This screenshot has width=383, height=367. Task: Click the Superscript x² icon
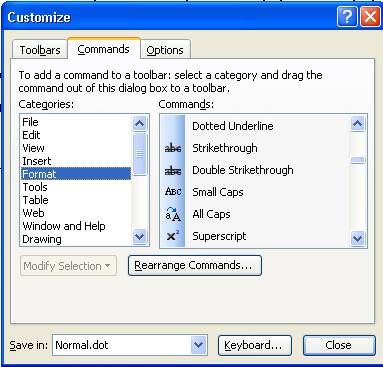point(172,236)
